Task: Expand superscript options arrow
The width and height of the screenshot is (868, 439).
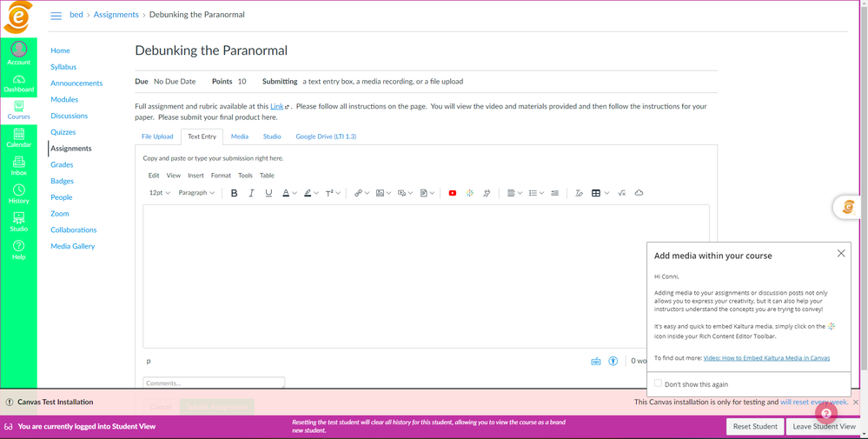Action: [x=338, y=193]
